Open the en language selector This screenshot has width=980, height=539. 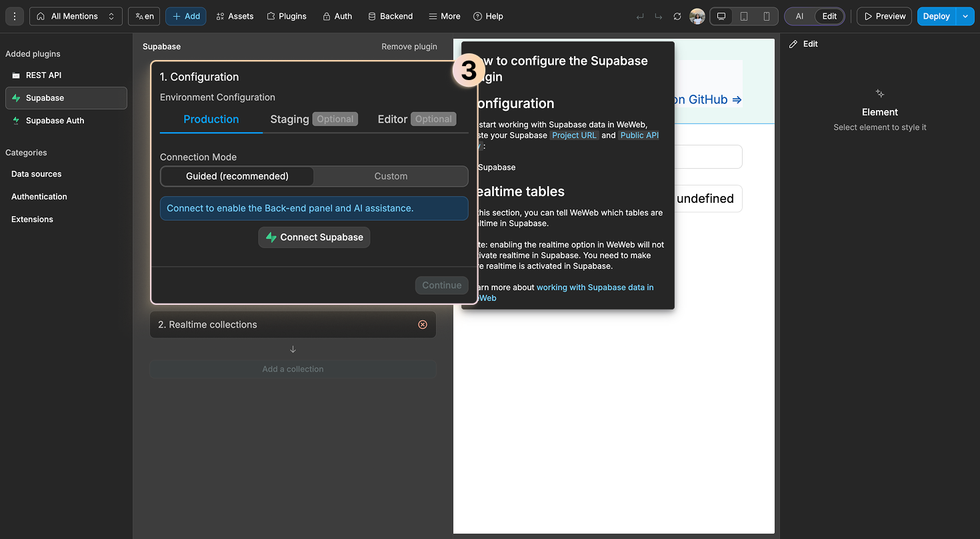tap(143, 16)
